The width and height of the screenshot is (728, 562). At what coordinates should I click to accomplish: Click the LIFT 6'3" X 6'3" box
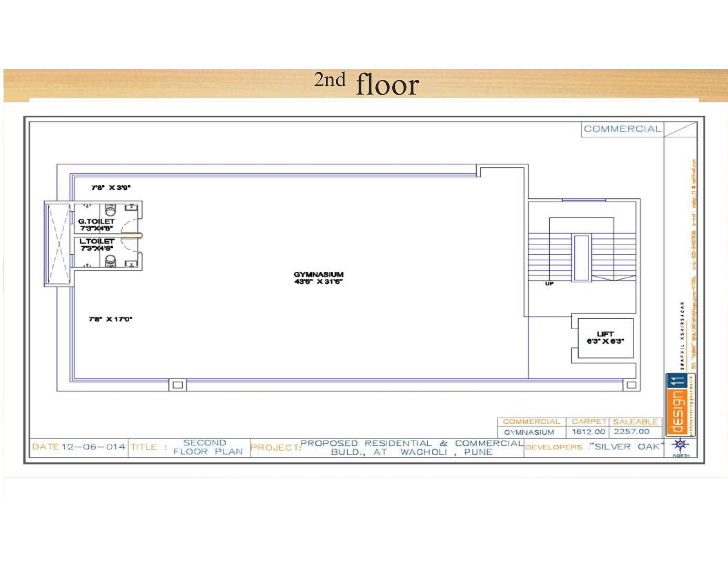605,339
